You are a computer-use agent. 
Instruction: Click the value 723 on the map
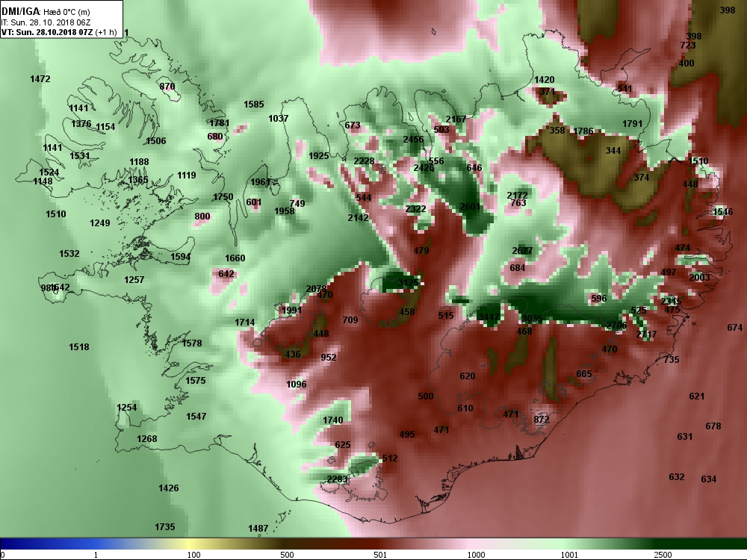[688, 46]
